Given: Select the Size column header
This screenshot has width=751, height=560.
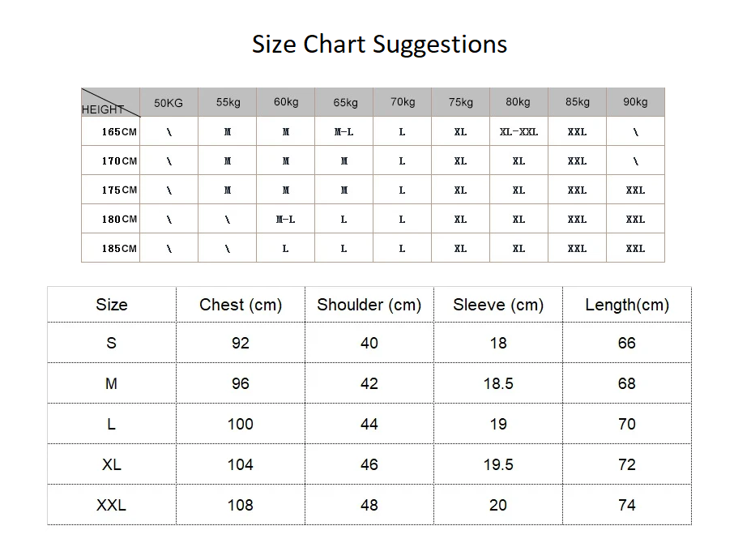Looking at the screenshot, I should coord(112,305).
